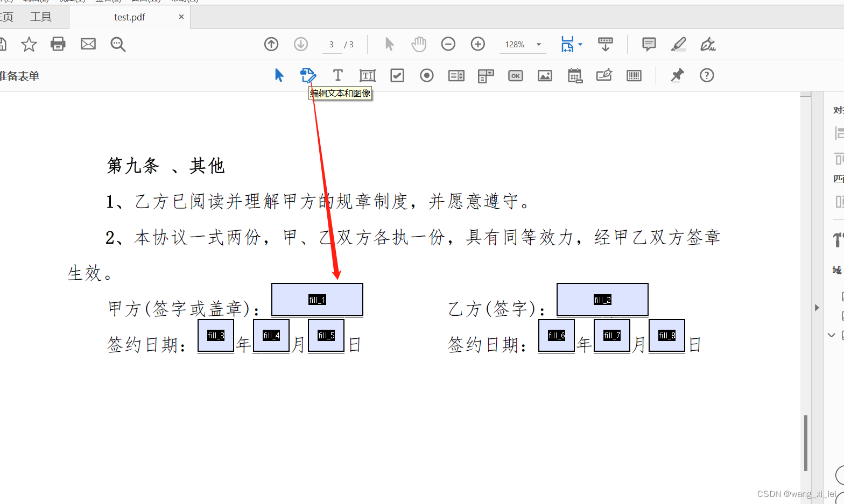Click Edit text and images tool
The image size is (844, 504).
(x=308, y=75)
